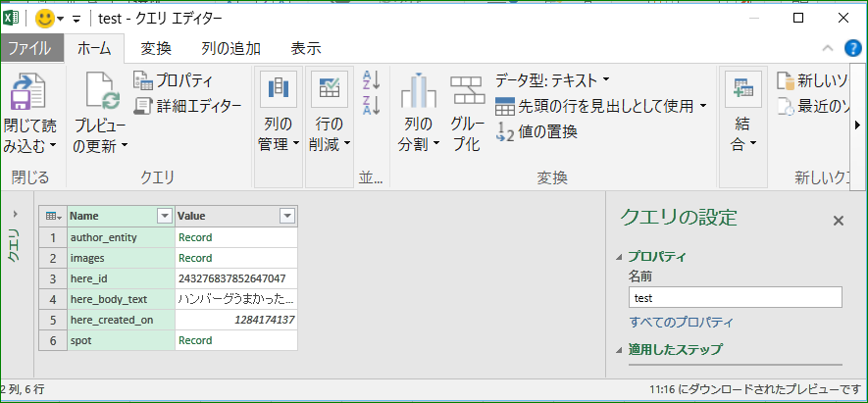
Task: Open the 詳細エディター
Action: tap(188, 105)
